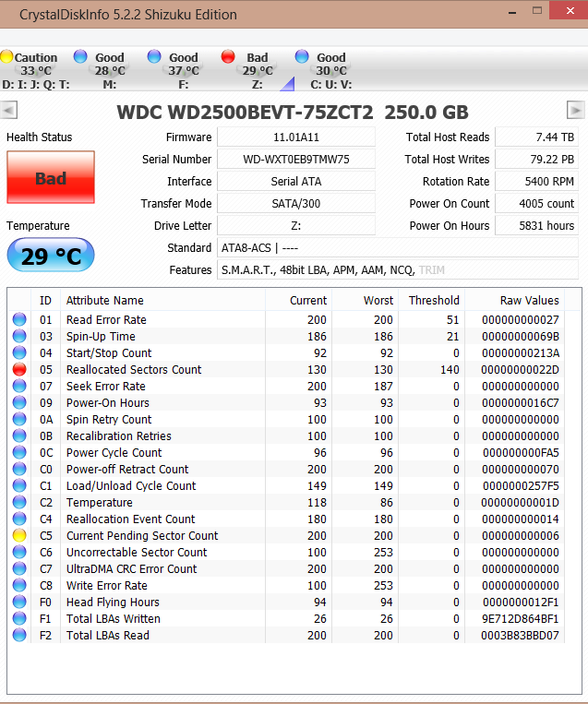Click the blue status icon for Head Flying Hours
This screenshot has height=704, width=588.
(x=19, y=602)
